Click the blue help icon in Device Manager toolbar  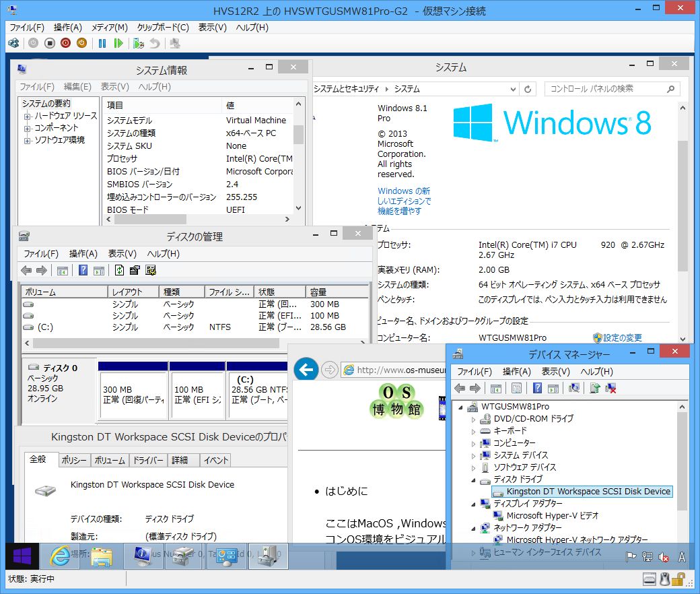pyautogui.click(x=538, y=388)
